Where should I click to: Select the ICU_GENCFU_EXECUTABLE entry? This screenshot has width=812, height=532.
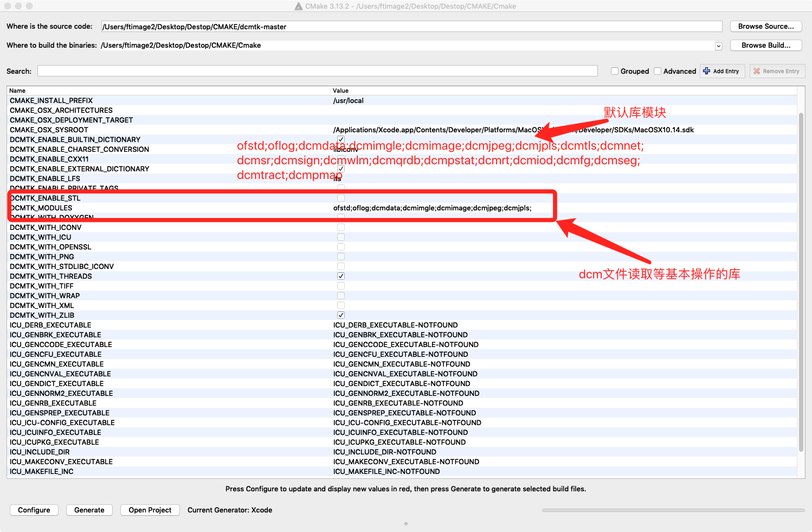[x=56, y=354]
